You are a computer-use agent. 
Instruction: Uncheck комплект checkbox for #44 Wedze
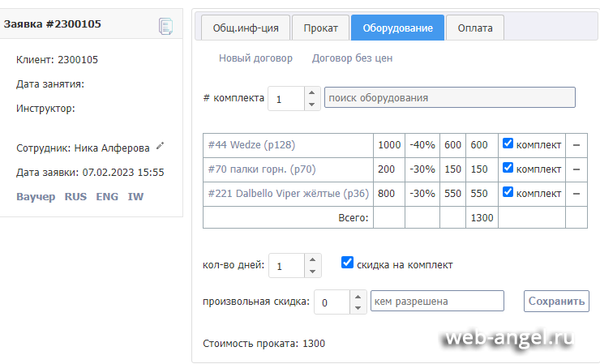[x=508, y=144]
